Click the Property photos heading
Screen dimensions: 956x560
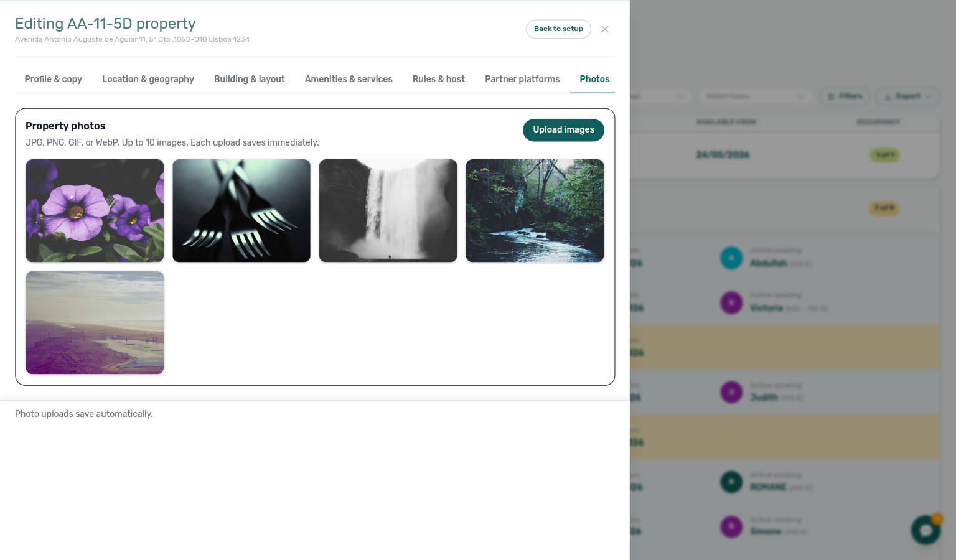click(65, 126)
